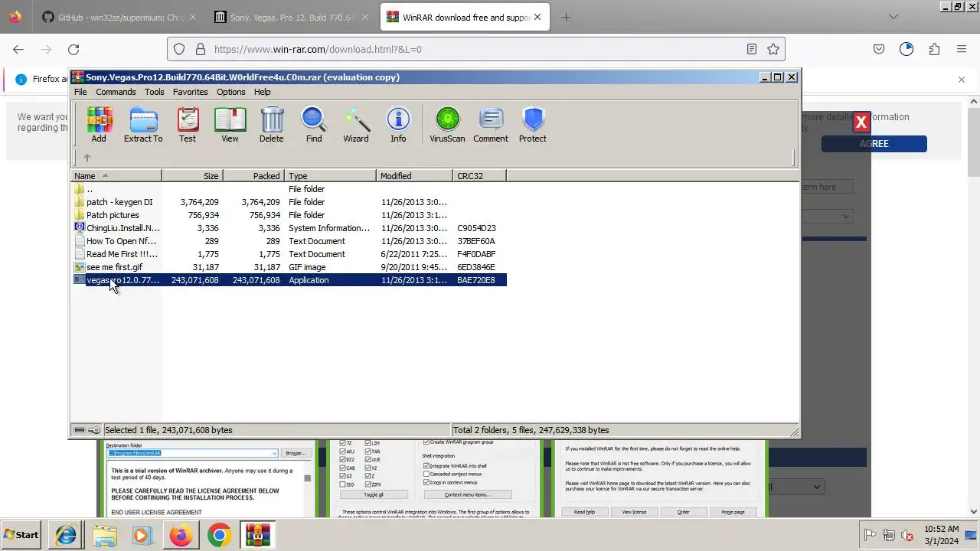Open the Firefox hamburger menu
The height and width of the screenshot is (551, 980).
pyautogui.click(x=962, y=49)
